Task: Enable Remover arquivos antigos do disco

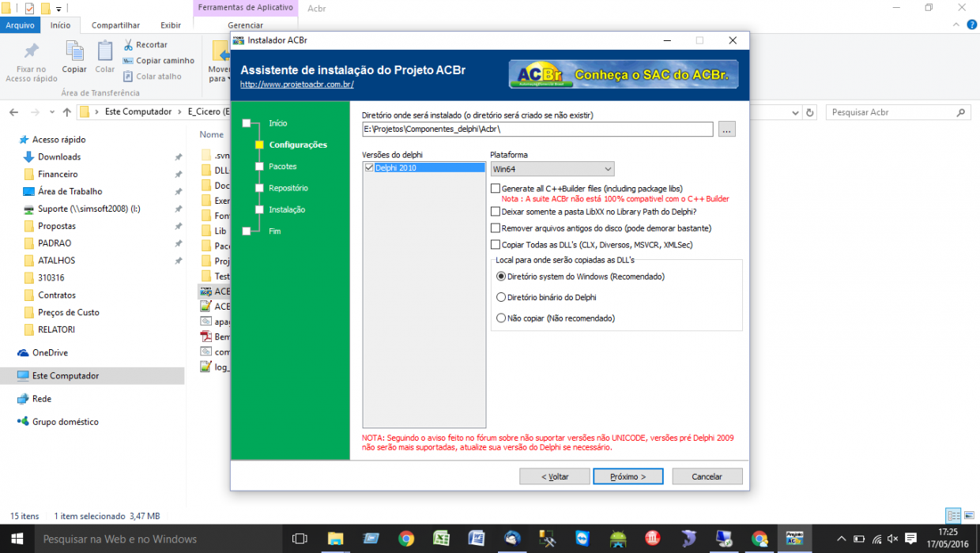Action: point(496,228)
